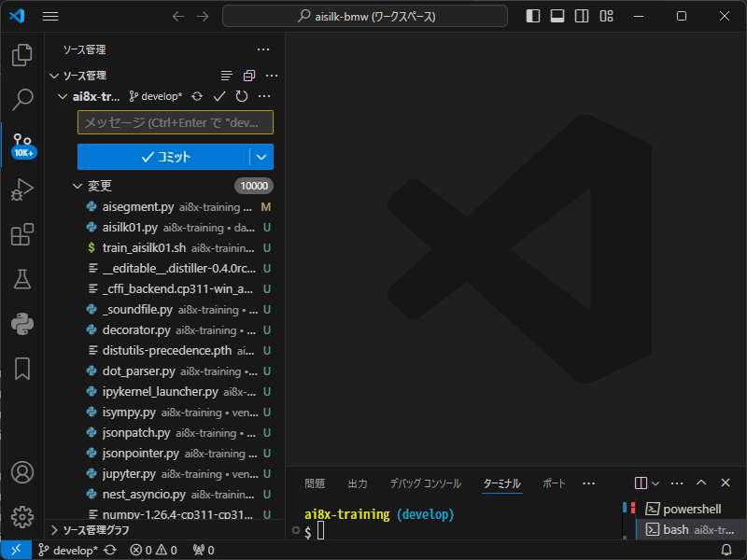Toggle secondary side bar visibility
Image resolution: width=747 pixels, height=560 pixels.
(x=581, y=16)
